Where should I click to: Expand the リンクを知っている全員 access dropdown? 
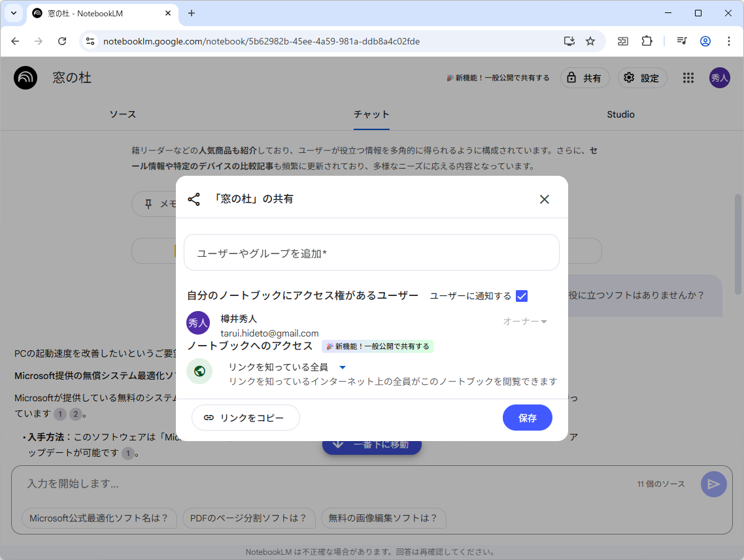(x=343, y=367)
